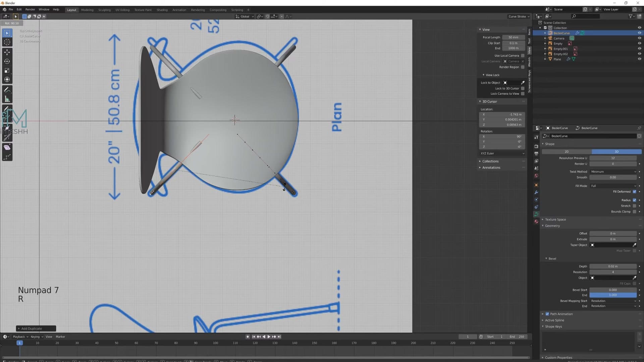Screen dimensions: 644x362
Task: Enable the Render Region checkbox
Action: (x=523, y=67)
